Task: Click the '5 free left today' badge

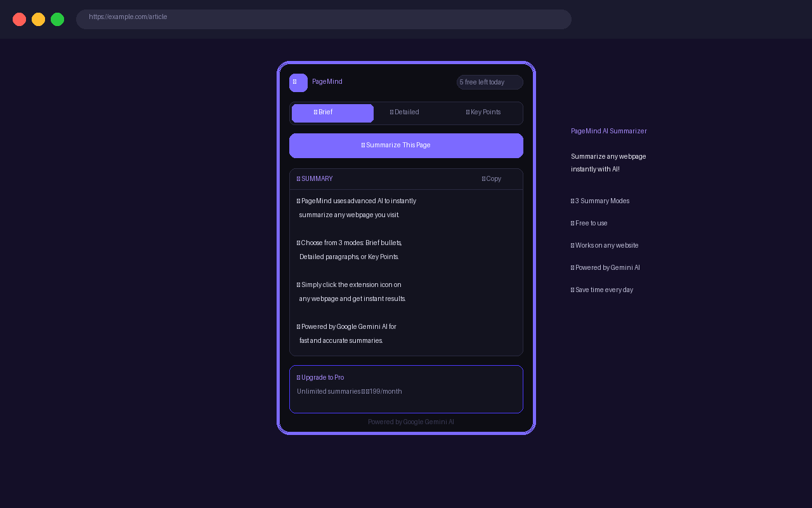Action: coord(490,83)
